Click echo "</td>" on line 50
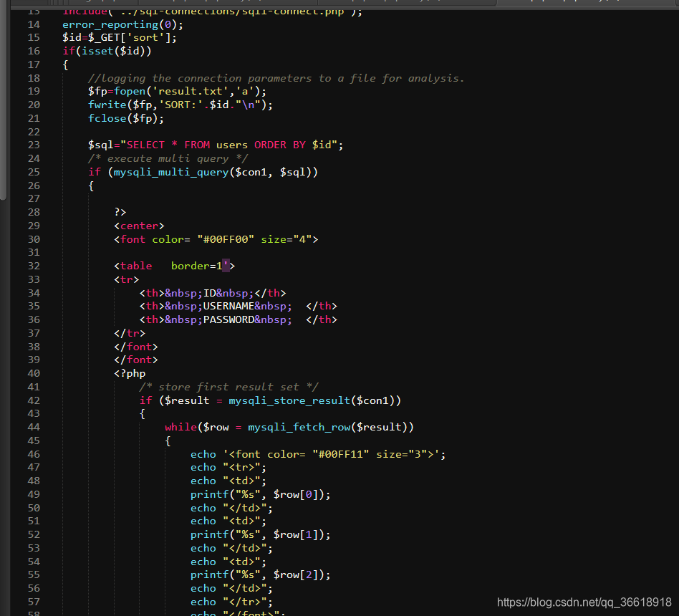Image resolution: width=679 pixels, height=616 pixels. 231,508
